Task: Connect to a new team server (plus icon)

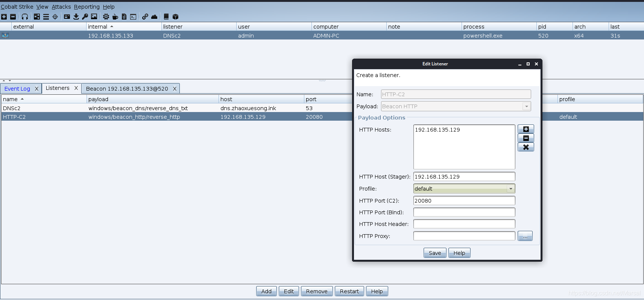Action: (4, 17)
